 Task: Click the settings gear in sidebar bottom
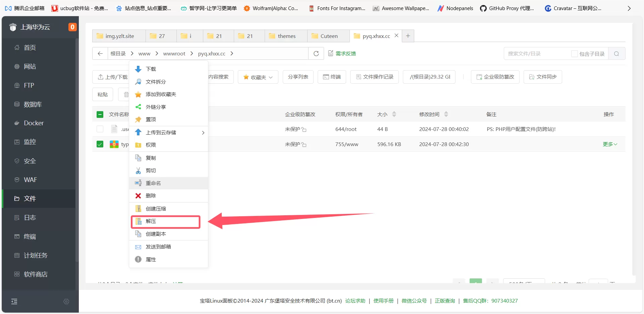coord(66,302)
